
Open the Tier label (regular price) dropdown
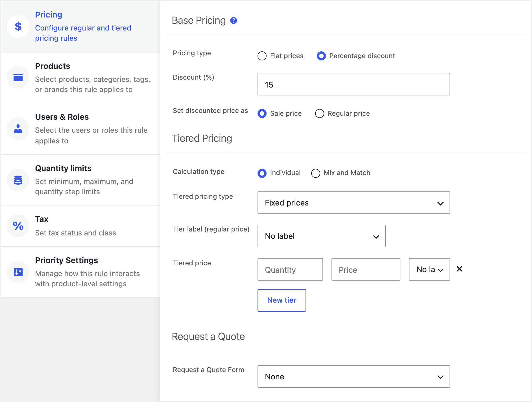pos(321,236)
